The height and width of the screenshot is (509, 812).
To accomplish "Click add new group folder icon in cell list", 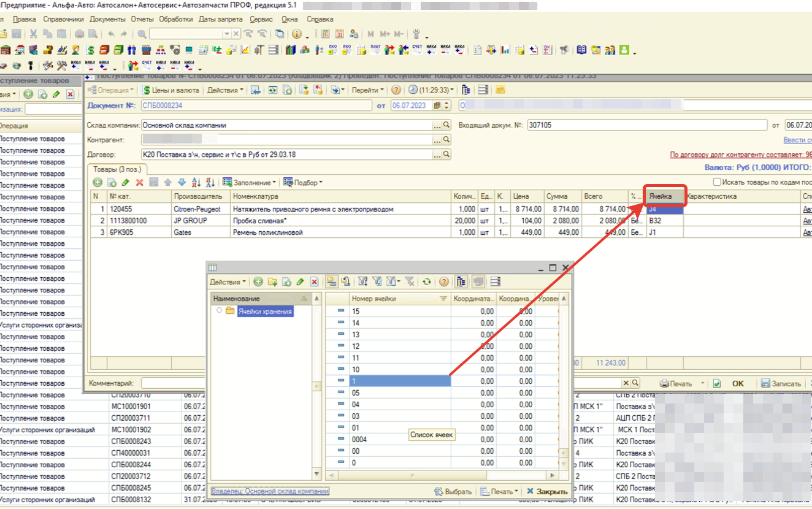I will pyautogui.click(x=272, y=282).
